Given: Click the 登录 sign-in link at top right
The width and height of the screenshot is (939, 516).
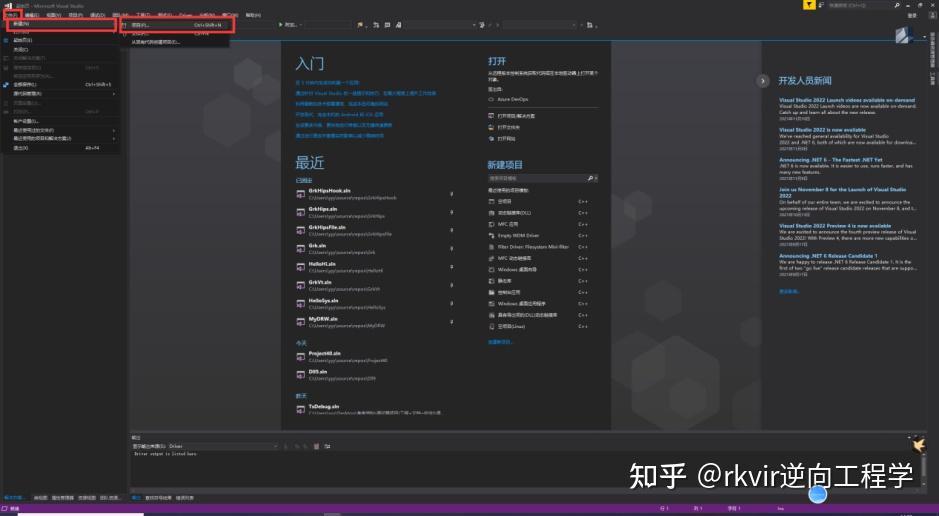Looking at the screenshot, I should point(912,16).
